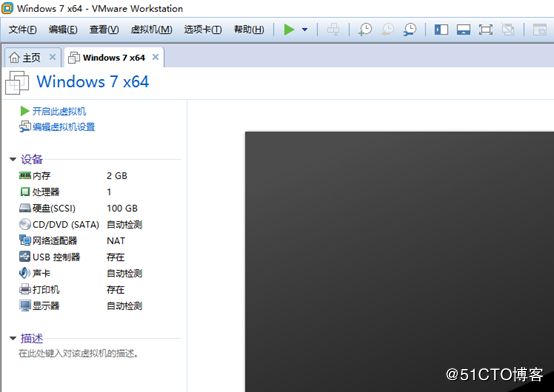Image resolution: width=554 pixels, height=392 pixels.
Task: Open the 帮助(H) menu
Action: pos(249,30)
